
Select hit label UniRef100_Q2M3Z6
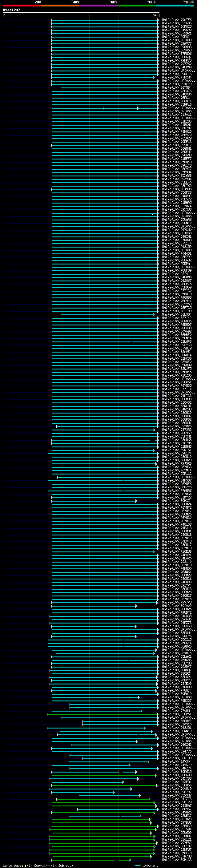coord(177,91)
